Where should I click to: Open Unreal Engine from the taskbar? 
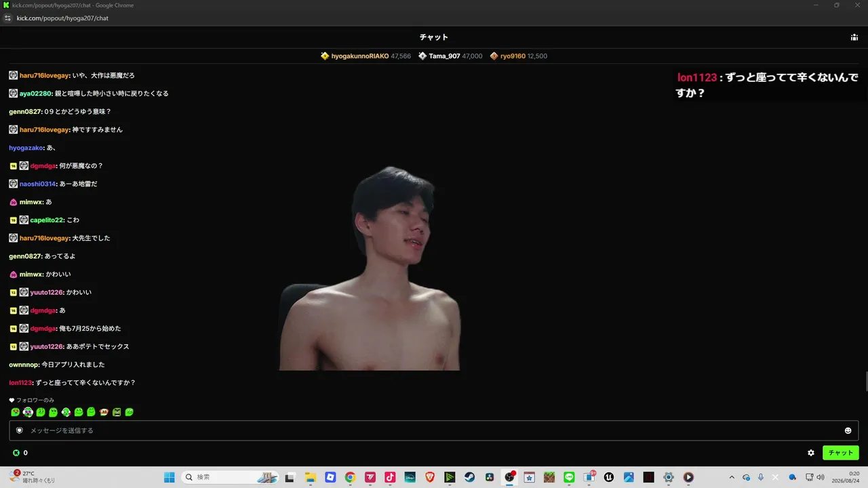point(609,477)
